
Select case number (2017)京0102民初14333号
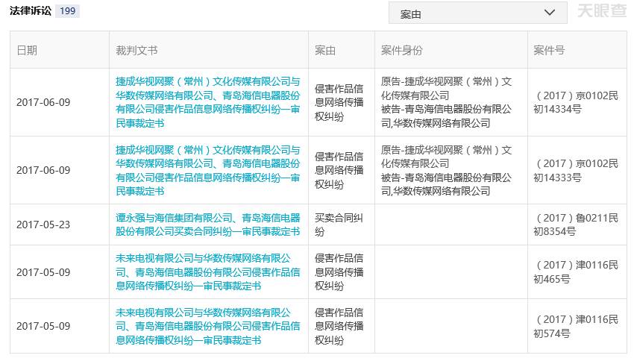576,170
